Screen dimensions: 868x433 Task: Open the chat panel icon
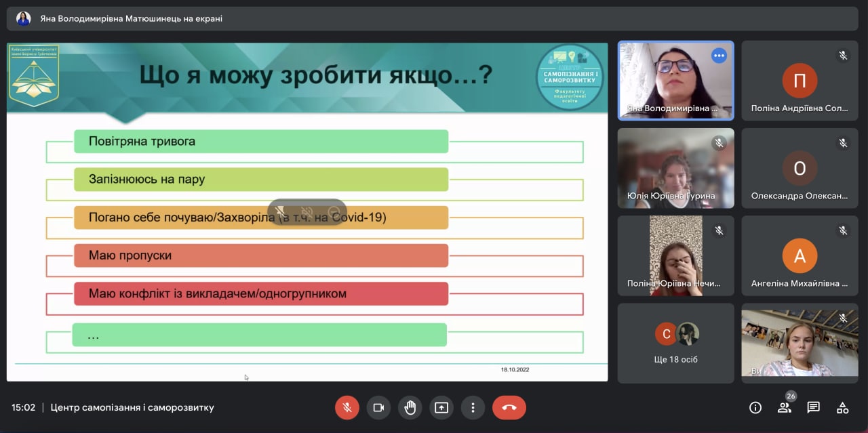pos(813,407)
